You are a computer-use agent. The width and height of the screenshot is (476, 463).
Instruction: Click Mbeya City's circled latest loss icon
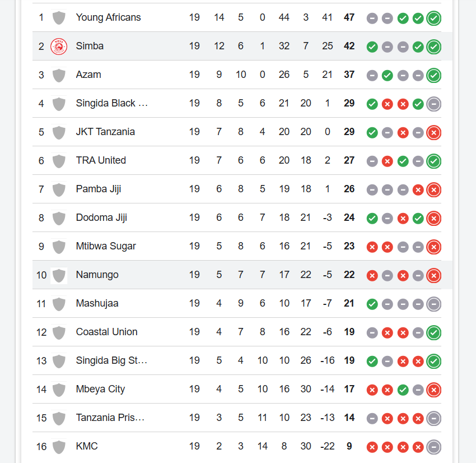(x=433, y=390)
